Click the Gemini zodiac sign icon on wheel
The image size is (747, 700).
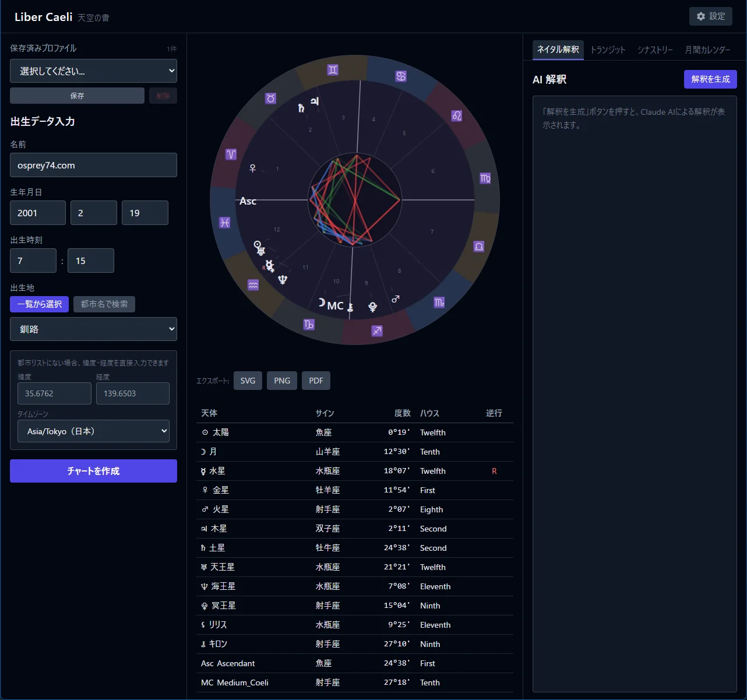pos(333,69)
